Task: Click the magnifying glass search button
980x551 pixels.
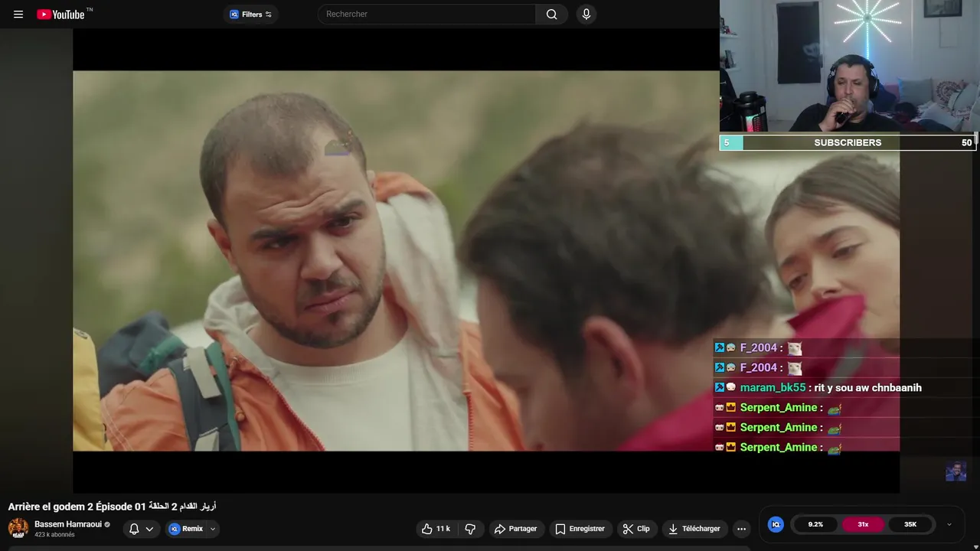Action: pos(551,14)
